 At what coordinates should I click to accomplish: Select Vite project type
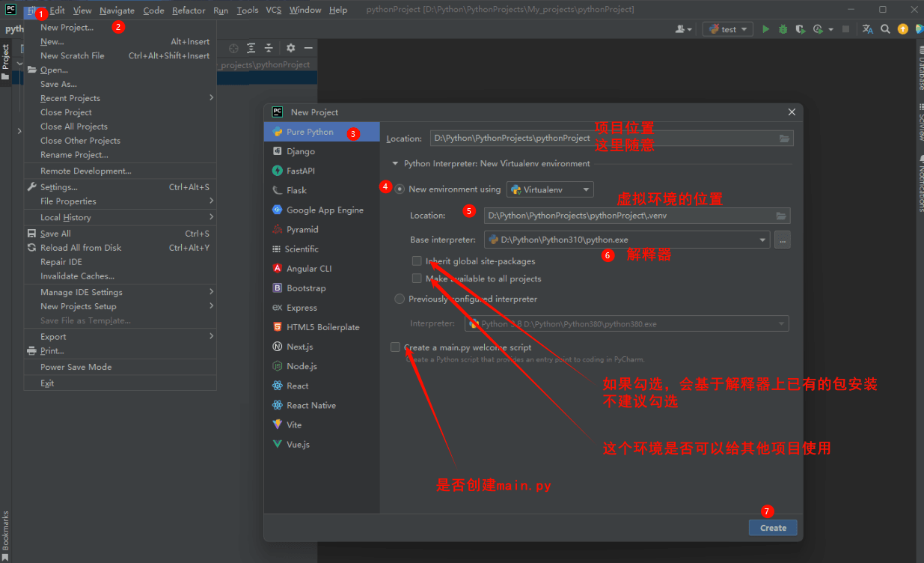click(x=322, y=424)
